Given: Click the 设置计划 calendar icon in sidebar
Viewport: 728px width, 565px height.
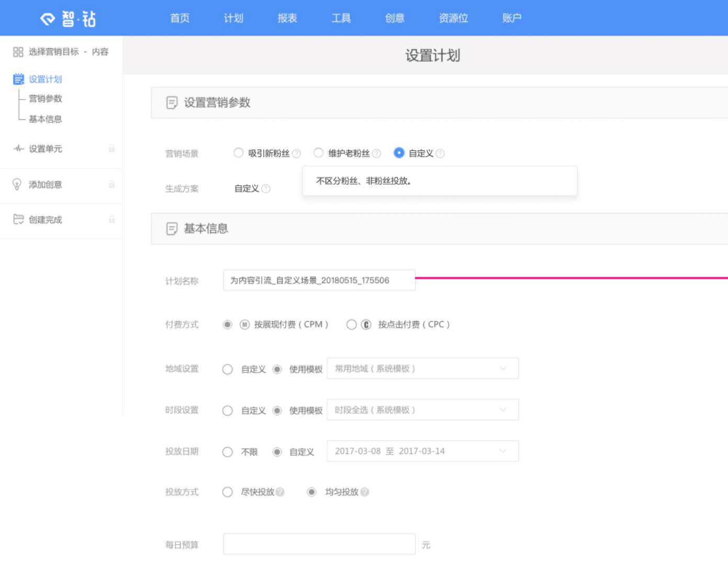Looking at the screenshot, I should [x=17, y=80].
